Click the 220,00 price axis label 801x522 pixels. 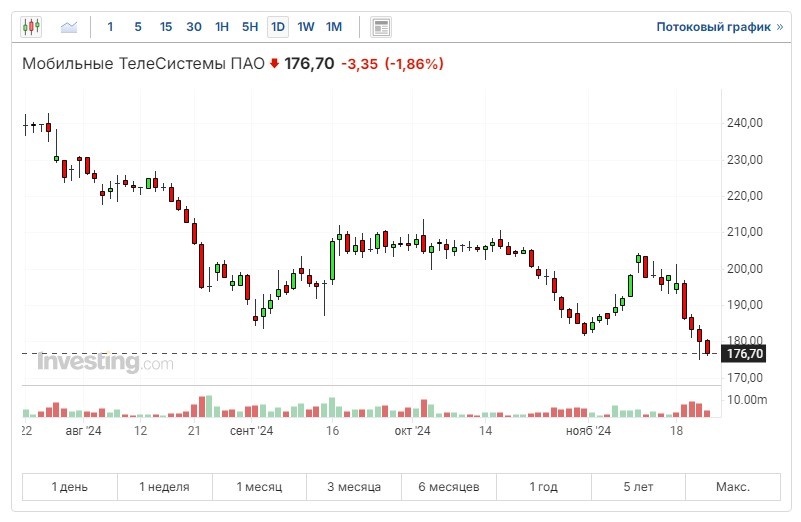[744, 196]
